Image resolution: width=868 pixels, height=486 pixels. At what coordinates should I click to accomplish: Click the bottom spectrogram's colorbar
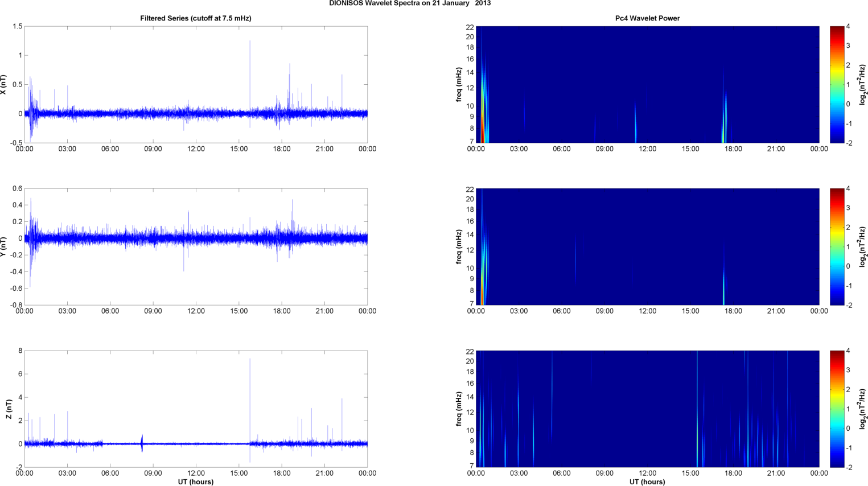pyautogui.click(x=837, y=409)
